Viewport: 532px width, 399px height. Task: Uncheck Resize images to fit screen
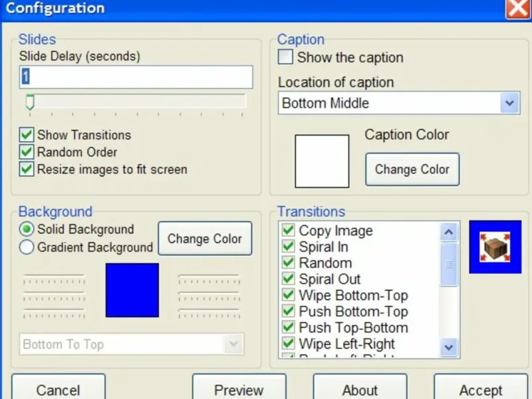tap(27, 169)
